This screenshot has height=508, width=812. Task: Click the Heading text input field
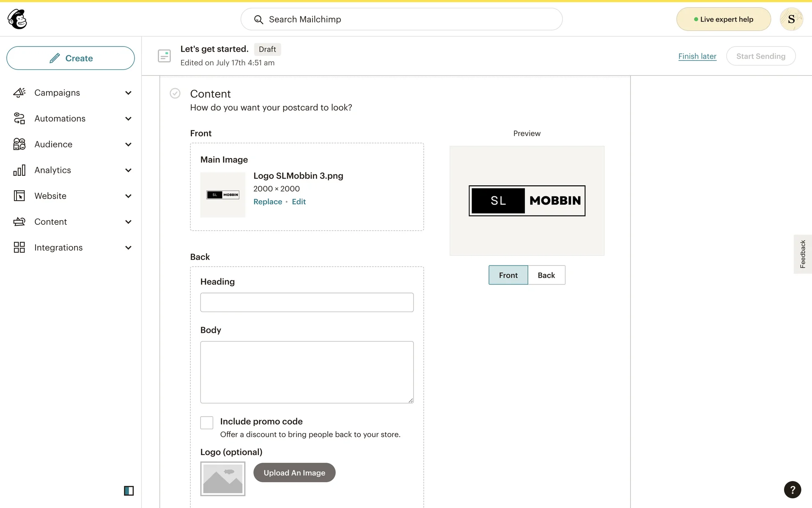[x=307, y=302]
